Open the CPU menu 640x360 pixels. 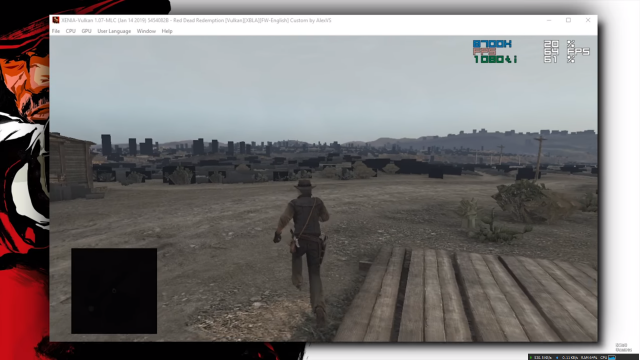[x=71, y=31]
